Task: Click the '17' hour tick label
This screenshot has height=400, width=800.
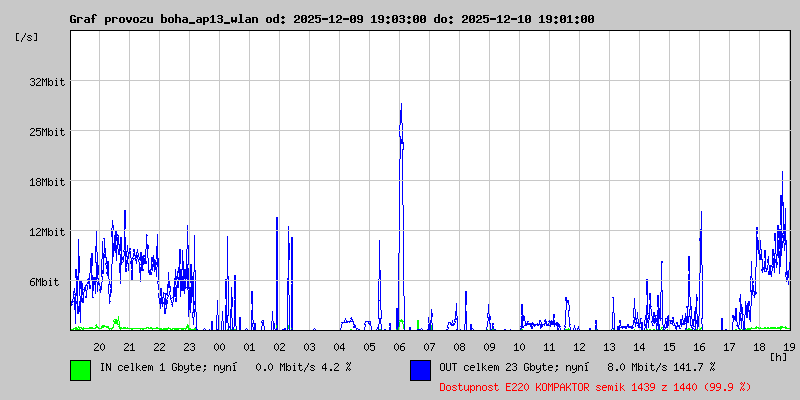Action: pyautogui.click(x=730, y=347)
